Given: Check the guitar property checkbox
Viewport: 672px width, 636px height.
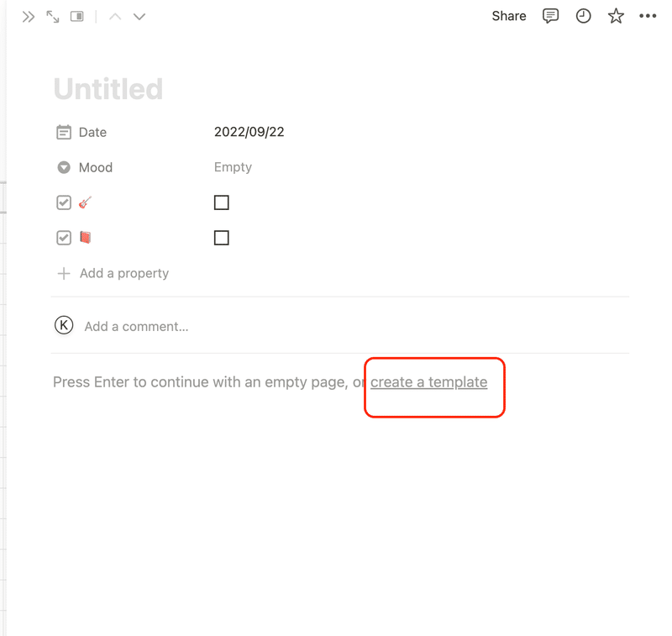Looking at the screenshot, I should 222,202.
